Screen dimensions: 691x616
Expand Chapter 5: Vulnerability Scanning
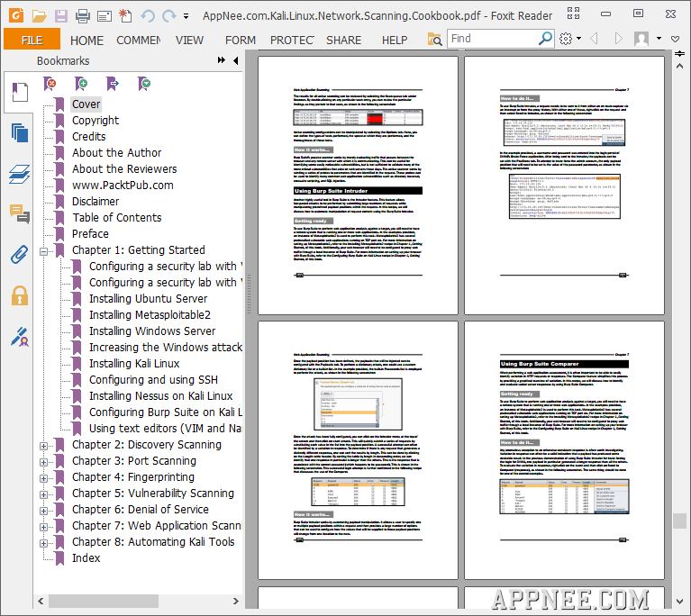(43, 494)
